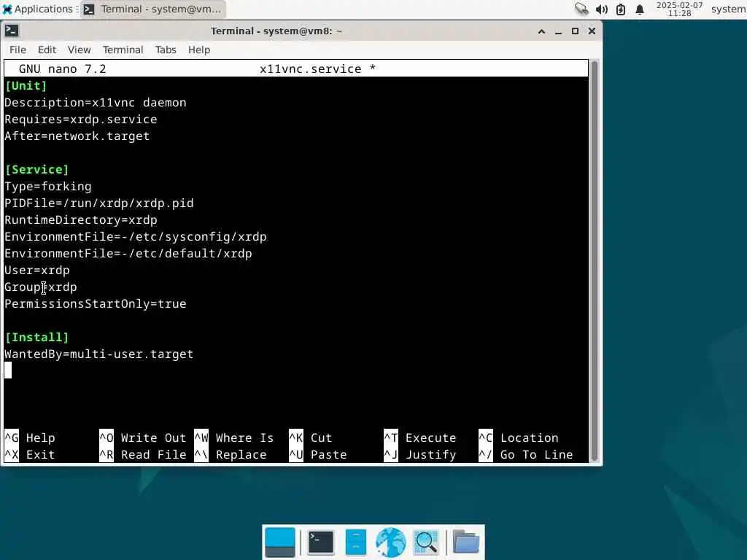The width and height of the screenshot is (747, 560).
Task: Click the [Install] section header
Action: point(36,337)
